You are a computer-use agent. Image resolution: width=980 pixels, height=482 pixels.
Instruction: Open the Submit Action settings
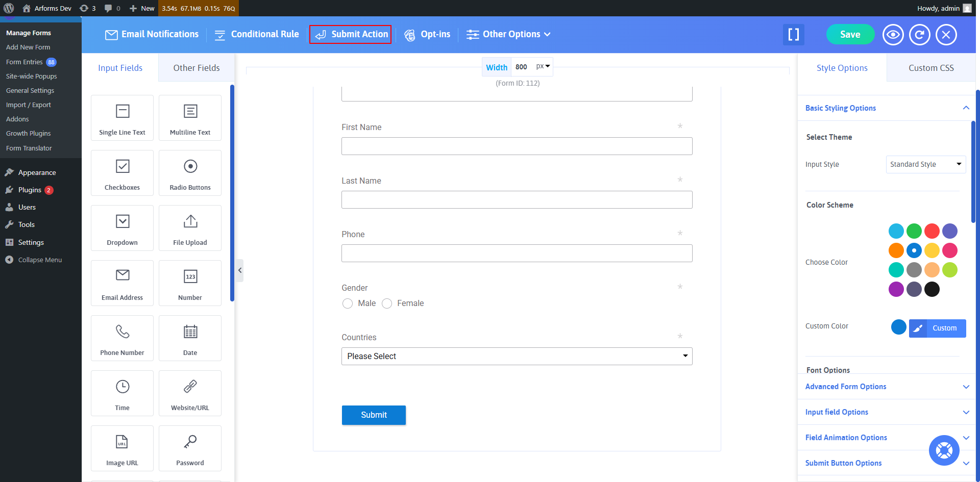(x=351, y=34)
